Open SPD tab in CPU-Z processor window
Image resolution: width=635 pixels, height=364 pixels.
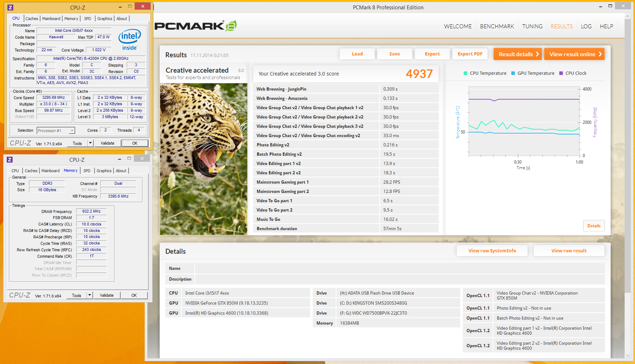tap(88, 19)
